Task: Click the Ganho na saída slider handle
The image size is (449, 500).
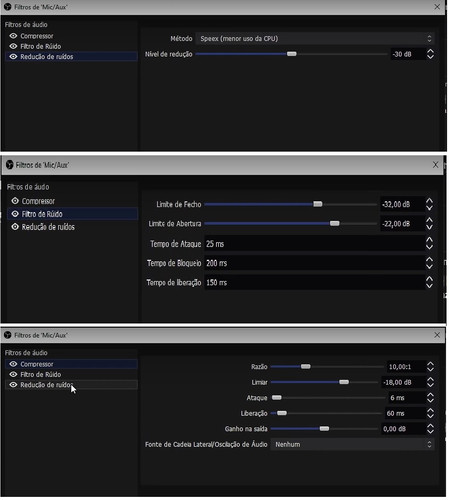Action: pyautogui.click(x=324, y=429)
